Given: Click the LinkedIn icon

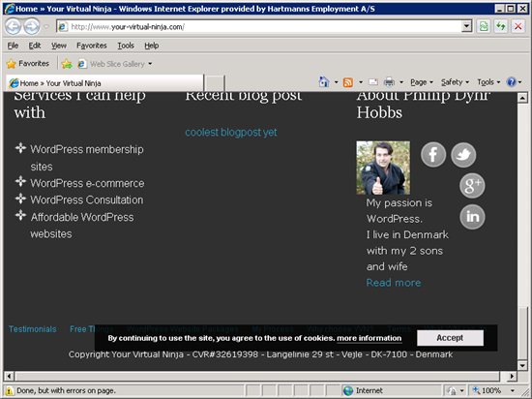Looking at the screenshot, I should [472, 217].
